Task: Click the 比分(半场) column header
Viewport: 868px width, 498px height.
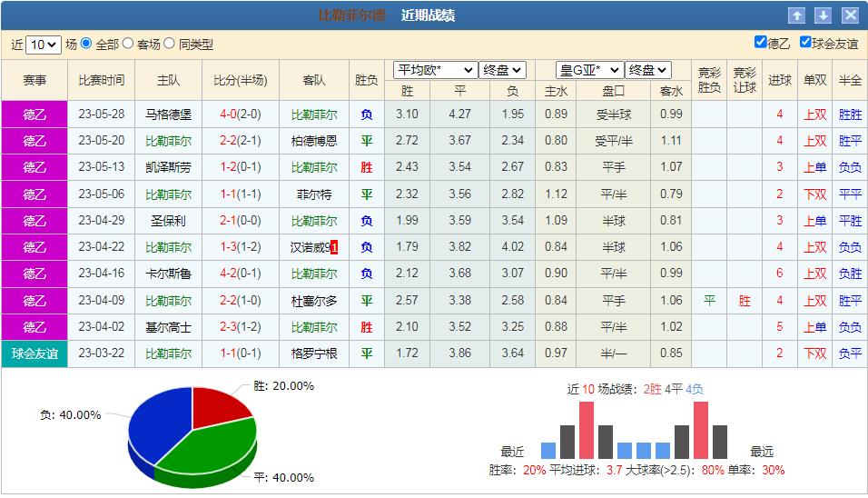Action: click(241, 80)
